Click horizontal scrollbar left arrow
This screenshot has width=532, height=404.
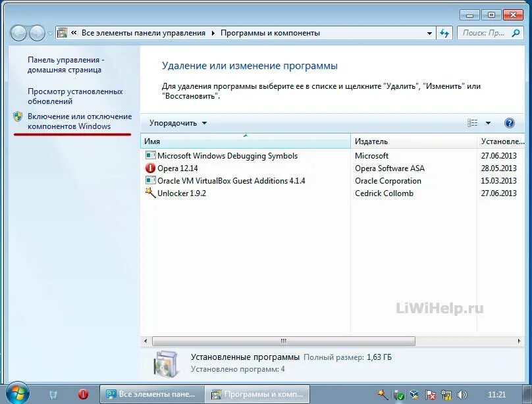(x=146, y=341)
